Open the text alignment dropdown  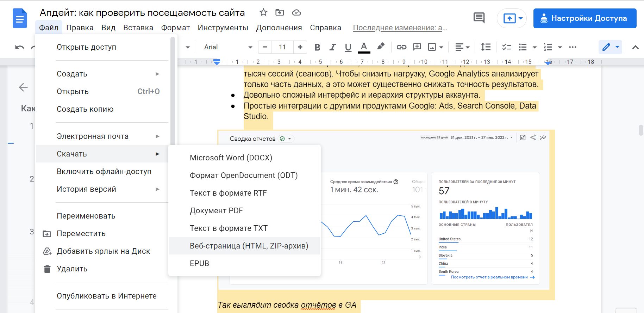462,47
